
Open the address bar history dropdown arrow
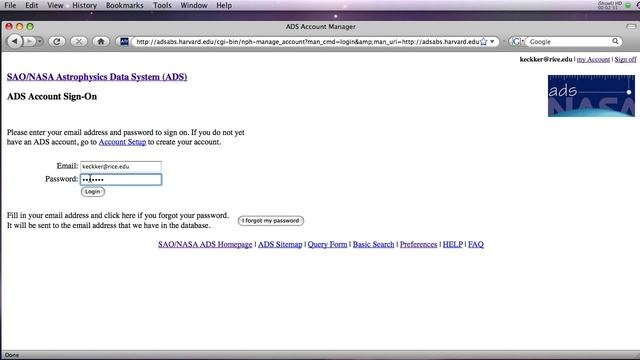coord(492,42)
